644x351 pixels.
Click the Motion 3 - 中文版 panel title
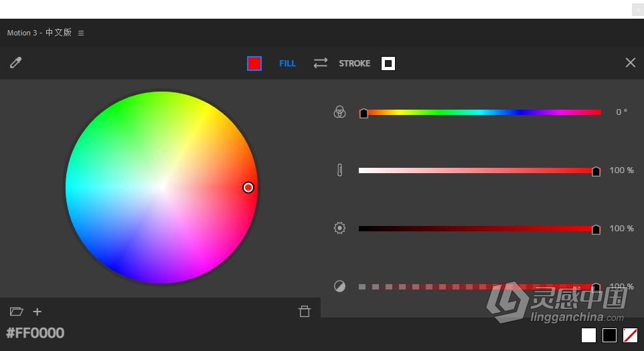(39, 33)
